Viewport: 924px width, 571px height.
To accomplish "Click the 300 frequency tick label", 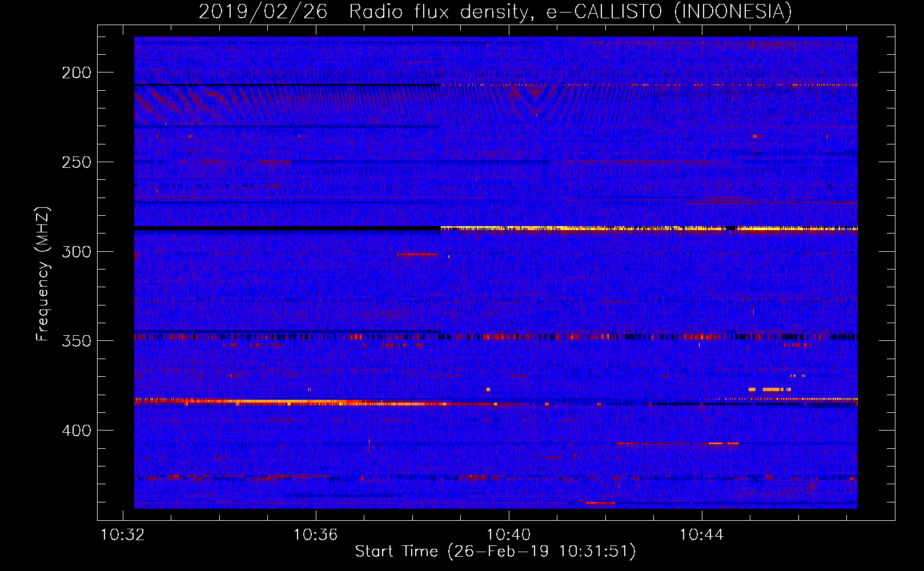I will click(x=77, y=252).
